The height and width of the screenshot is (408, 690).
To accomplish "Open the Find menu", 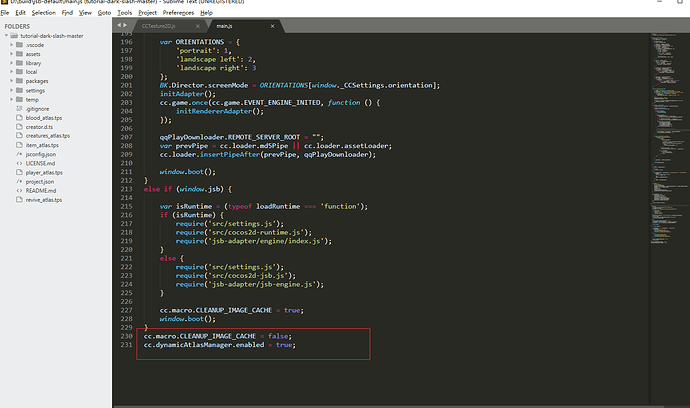I will pyautogui.click(x=67, y=13).
